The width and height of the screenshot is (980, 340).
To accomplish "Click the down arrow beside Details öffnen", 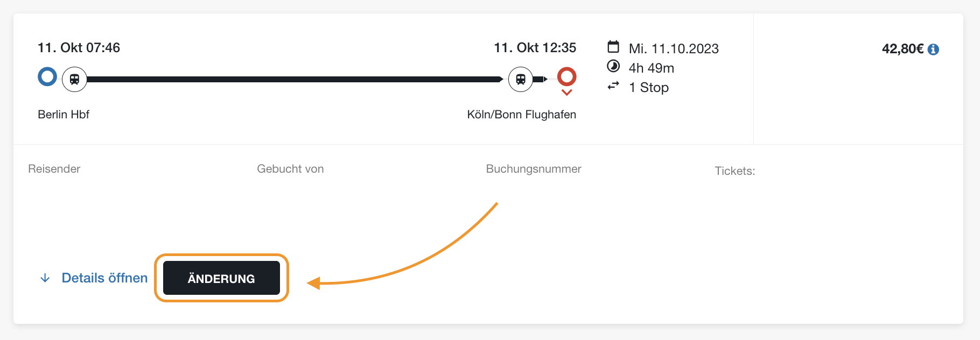I will tap(45, 278).
